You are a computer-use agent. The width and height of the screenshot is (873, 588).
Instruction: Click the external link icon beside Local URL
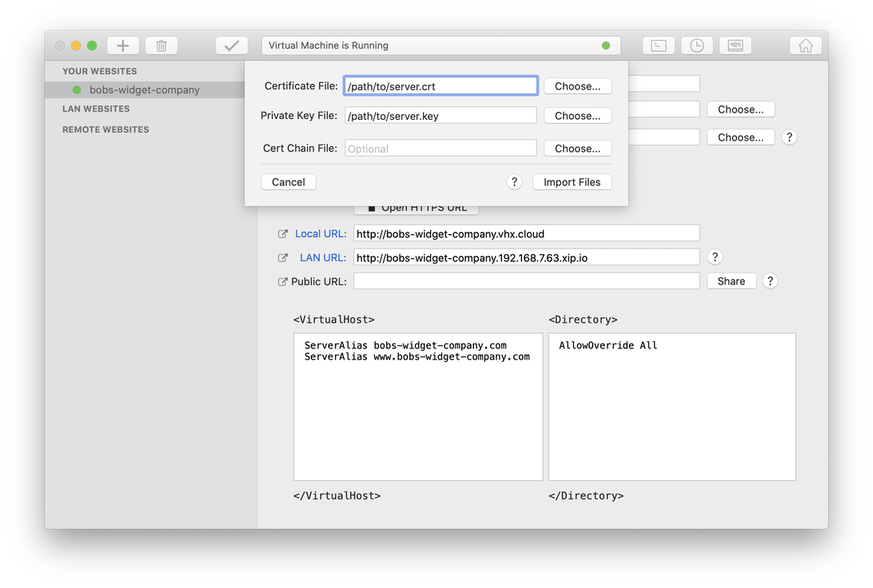click(283, 233)
